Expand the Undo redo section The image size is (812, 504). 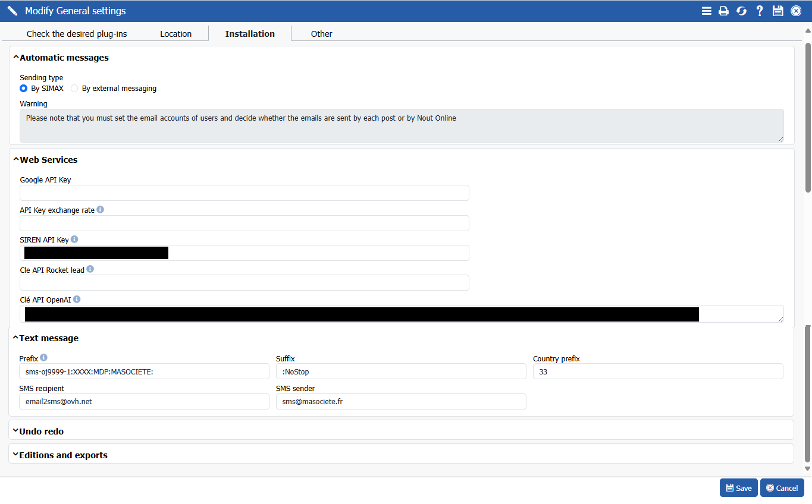tap(16, 431)
